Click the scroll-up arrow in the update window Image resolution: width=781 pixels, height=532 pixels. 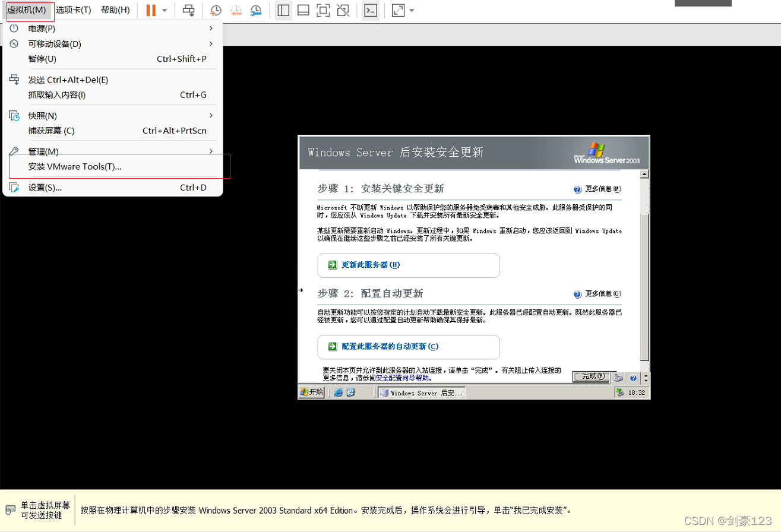(x=646, y=174)
